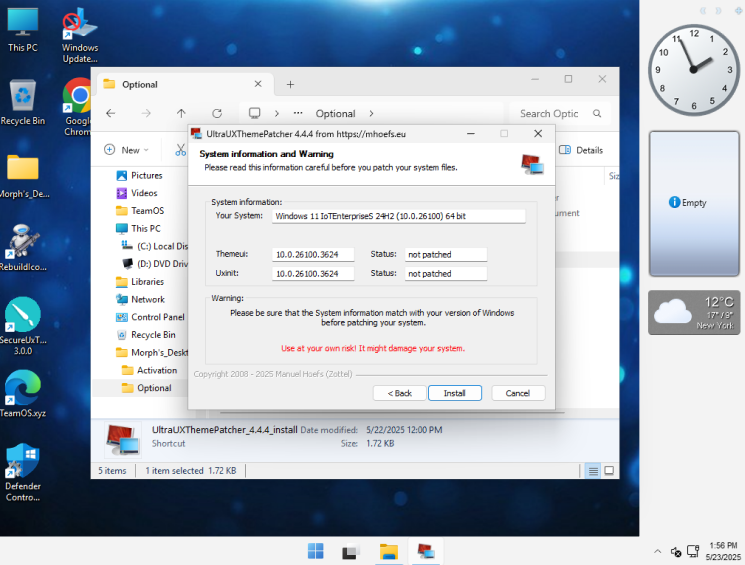Expand breadcrumb chevron after PC icon

click(277, 114)
